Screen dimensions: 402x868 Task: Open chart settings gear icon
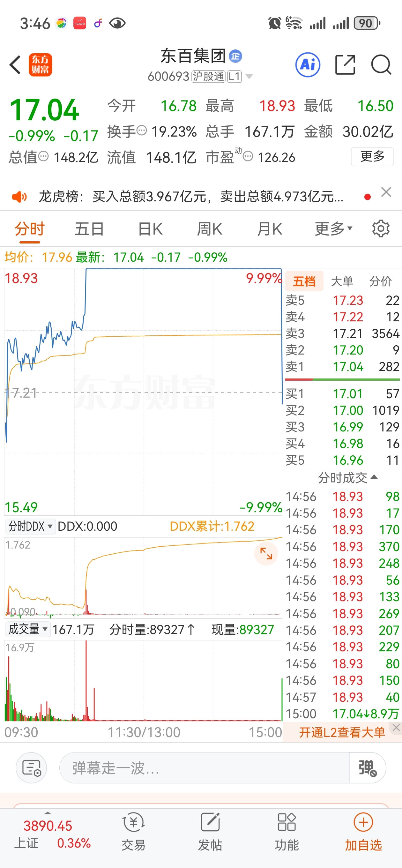[x=381, y=229]
